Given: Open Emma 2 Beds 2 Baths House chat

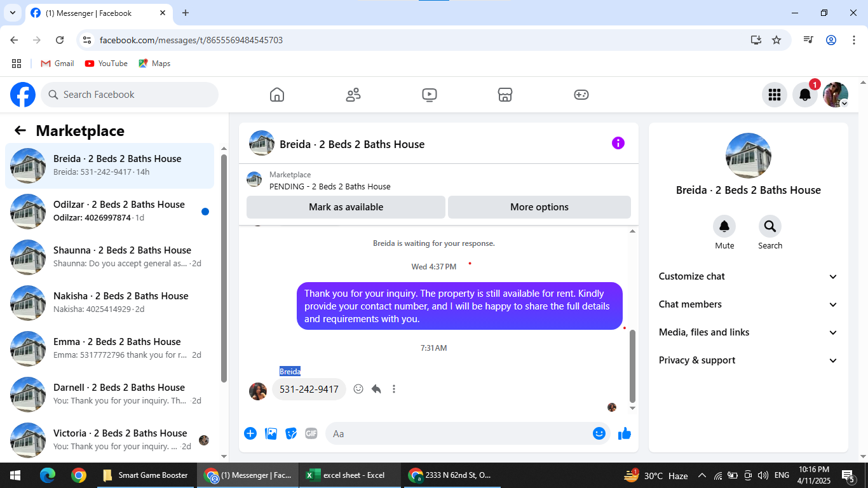Looking at the screenshot, I should click(109, 349).
